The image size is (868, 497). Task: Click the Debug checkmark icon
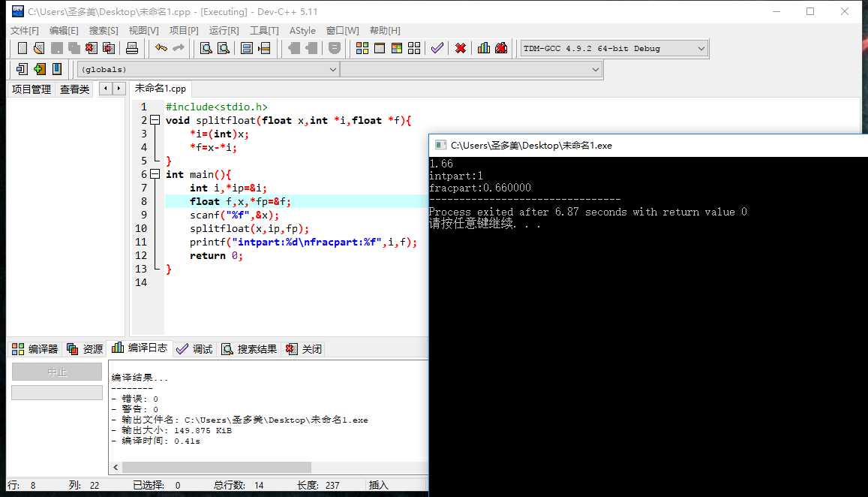pos(437,48)
